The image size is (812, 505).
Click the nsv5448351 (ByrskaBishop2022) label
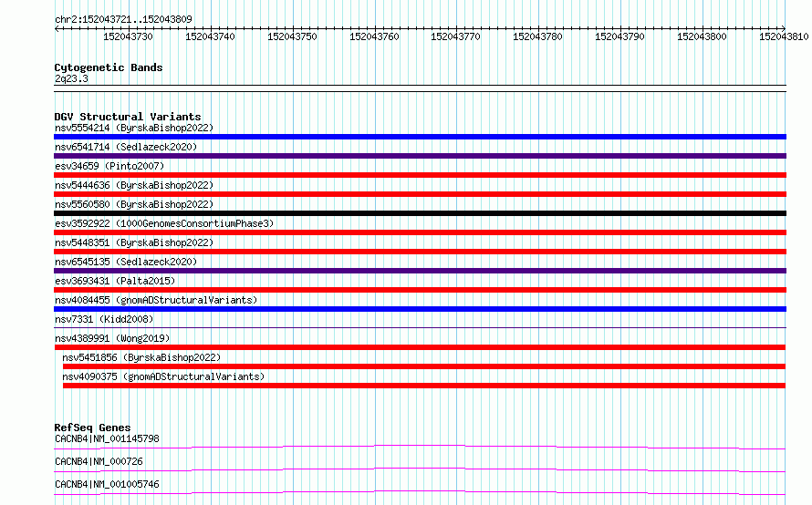tap(134, 242)
